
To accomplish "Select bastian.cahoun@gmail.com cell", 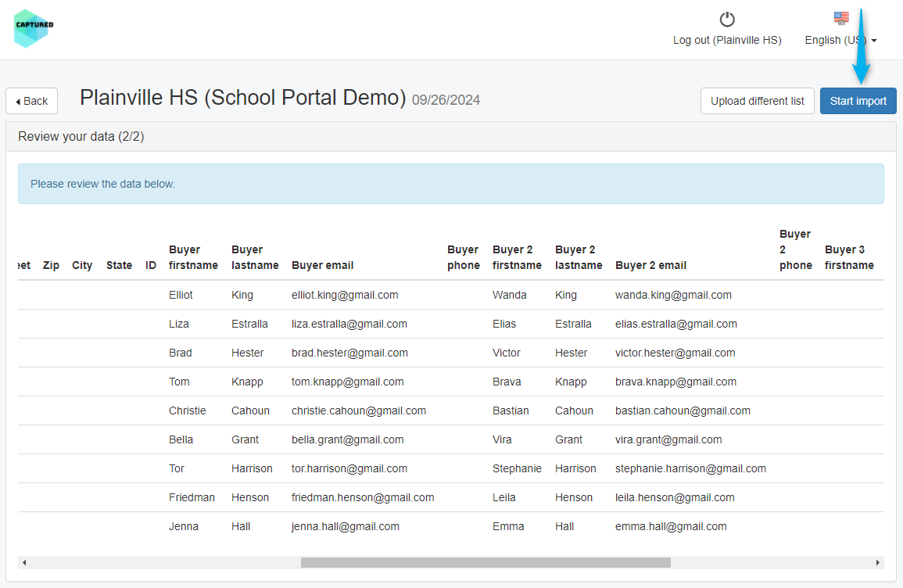I will pos(683,411).
